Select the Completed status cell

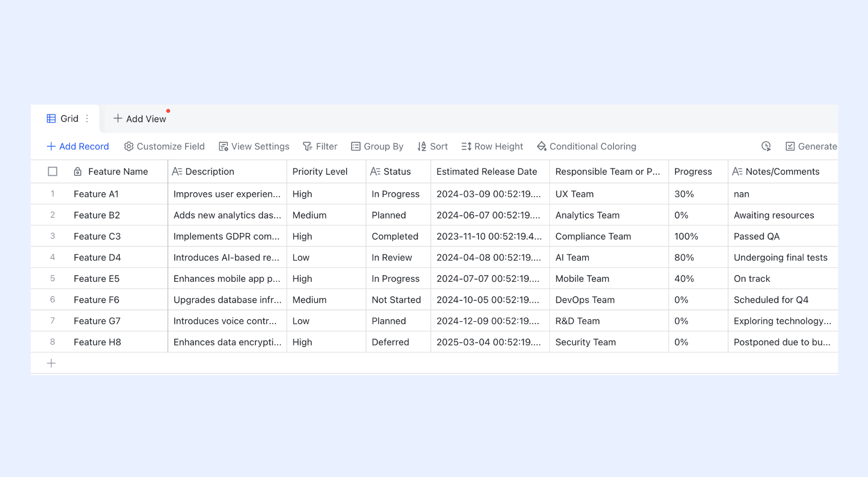(x=398, y=236)
